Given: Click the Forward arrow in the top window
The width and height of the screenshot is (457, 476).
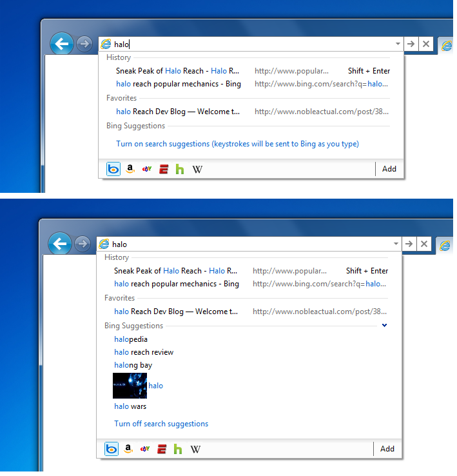Looking at the screenshot, I should pos(84,44).
